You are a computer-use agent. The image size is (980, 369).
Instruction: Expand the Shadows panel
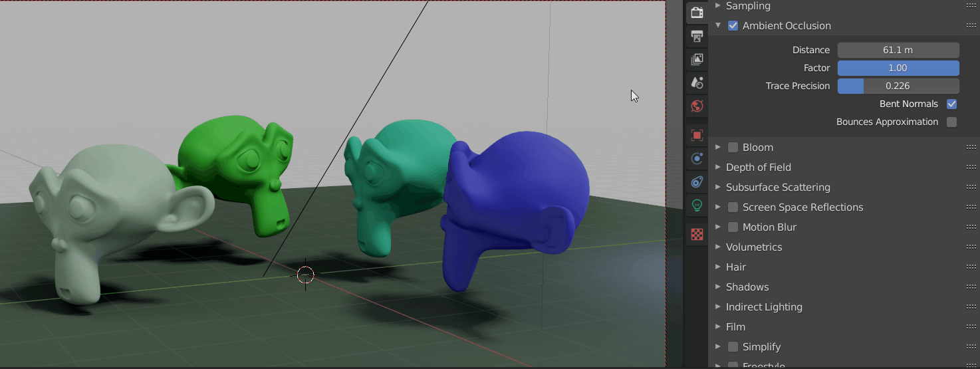pos(718,287)
